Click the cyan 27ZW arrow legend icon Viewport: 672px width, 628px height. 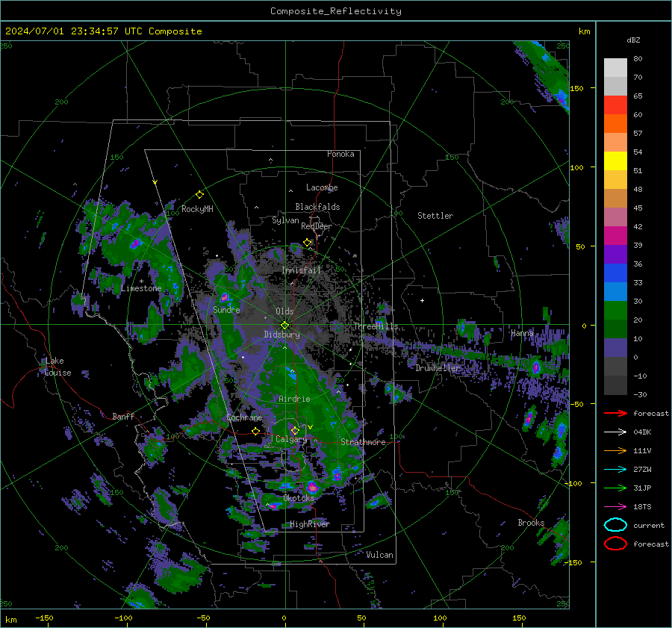pos(615,470)
